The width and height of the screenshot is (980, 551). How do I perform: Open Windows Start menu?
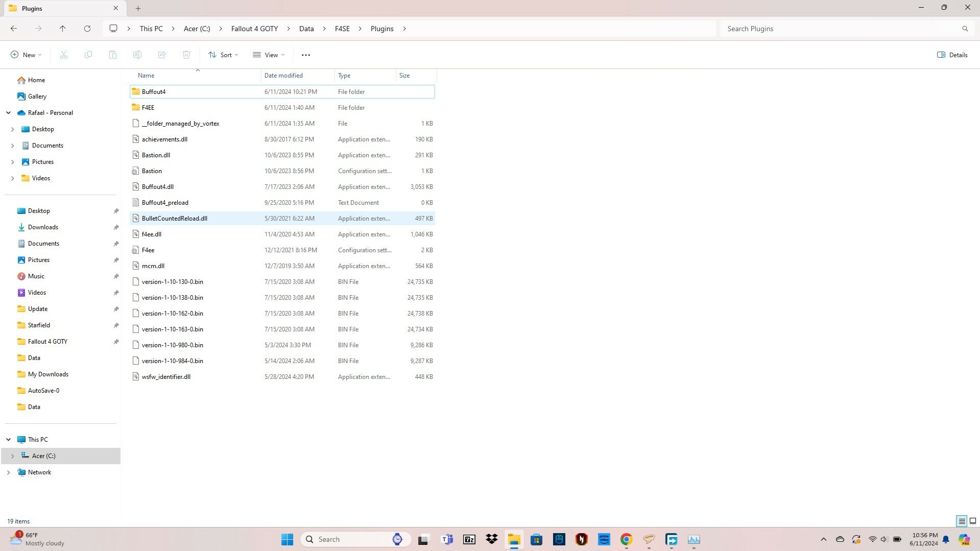click(x=288, y=539)
